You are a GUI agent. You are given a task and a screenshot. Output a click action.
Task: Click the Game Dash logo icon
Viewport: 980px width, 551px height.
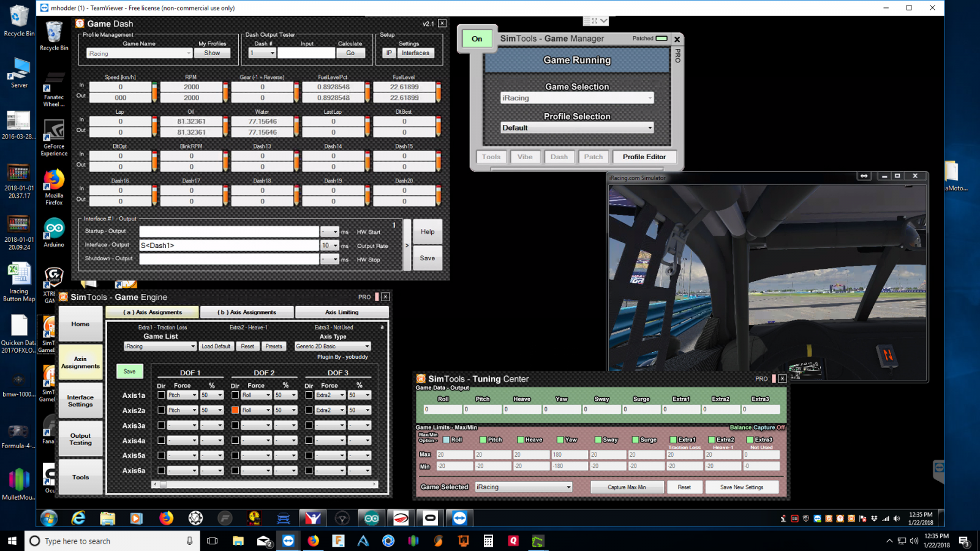coord(80,23)
